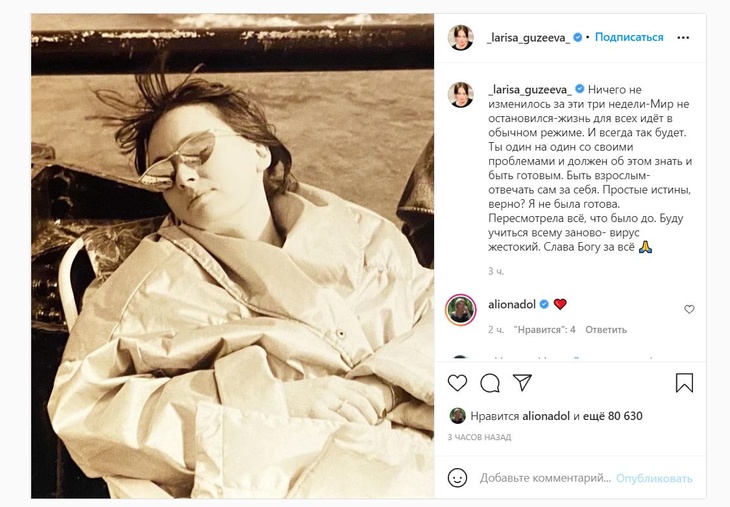This screenshot has height=507, width=730.
Task: Share the post via paper plane icon
Action: pyautogui.click(x=522, y=382)
